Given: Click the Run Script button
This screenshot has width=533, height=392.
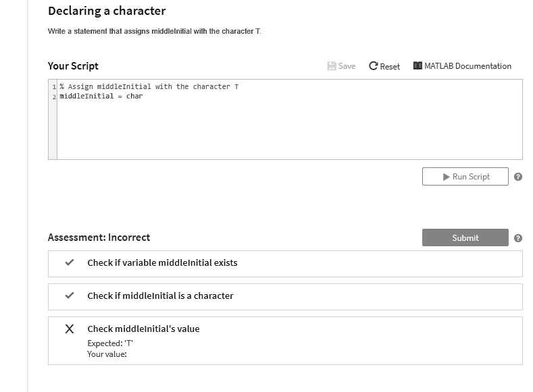Looking at the screenshot, I should tap(465, 177).
